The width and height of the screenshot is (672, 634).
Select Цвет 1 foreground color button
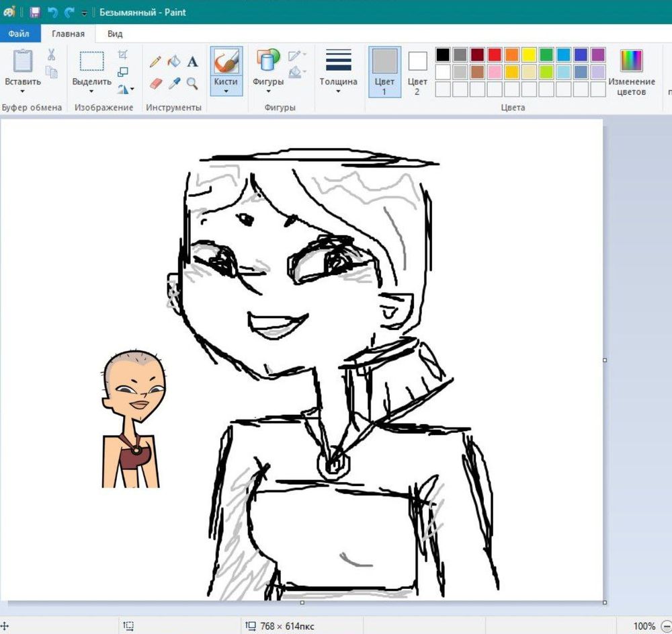click(384, 71)
